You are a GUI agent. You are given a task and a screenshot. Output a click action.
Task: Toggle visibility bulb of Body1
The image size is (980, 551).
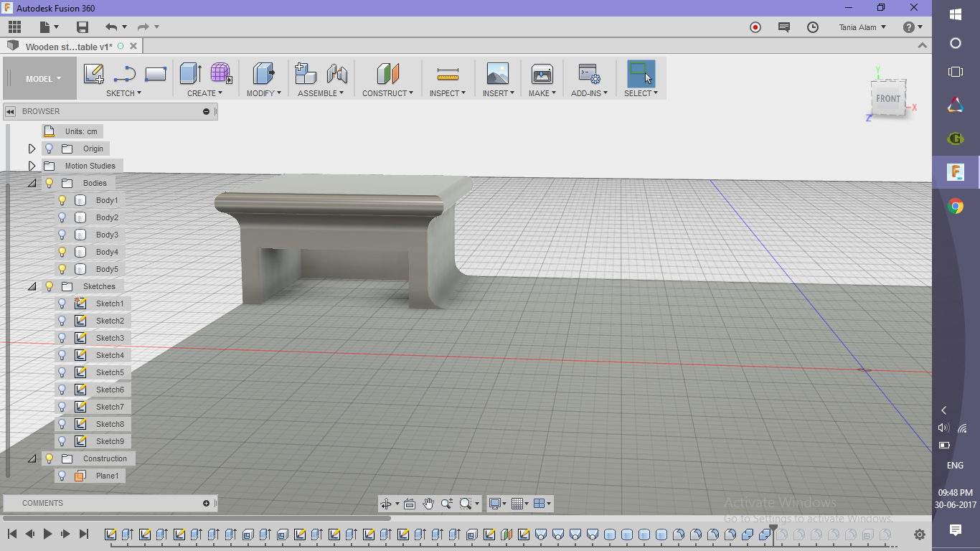(62, 200)
